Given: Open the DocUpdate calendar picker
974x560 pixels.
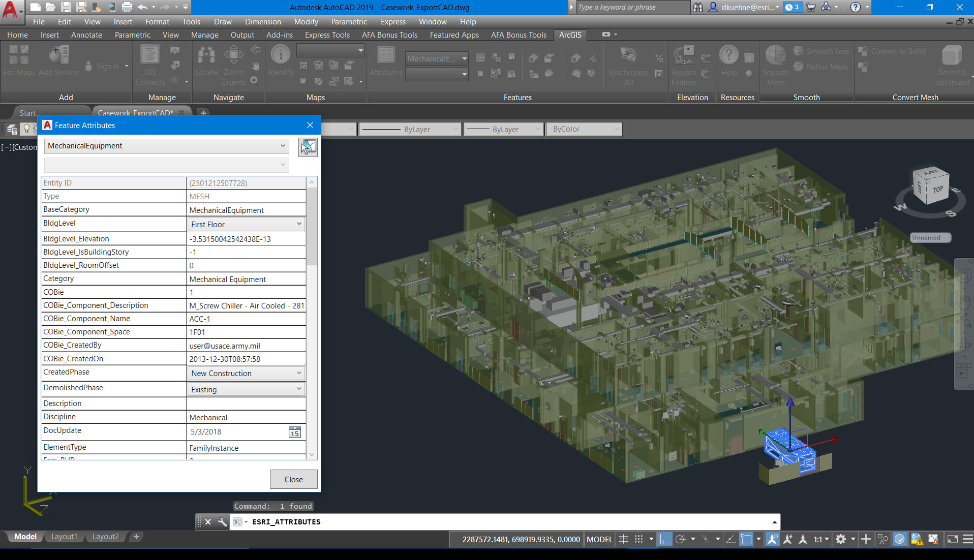Looking at the screenshot, I should (294, 432).
